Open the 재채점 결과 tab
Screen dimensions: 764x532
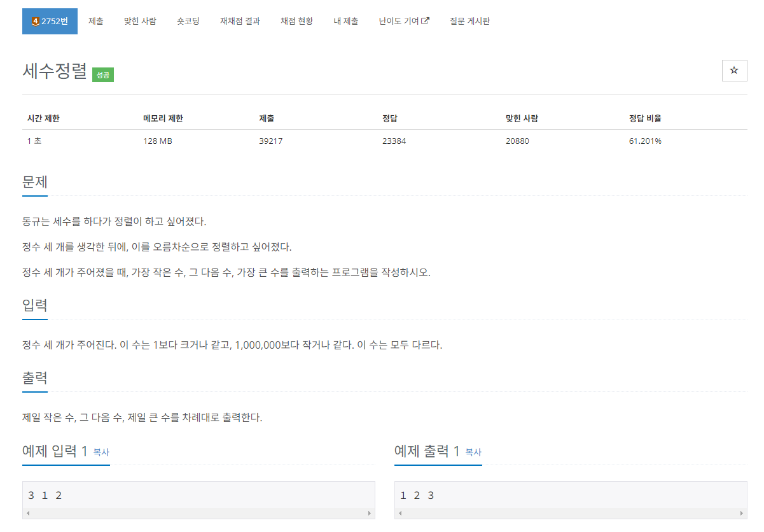click(x=240, y=21)
